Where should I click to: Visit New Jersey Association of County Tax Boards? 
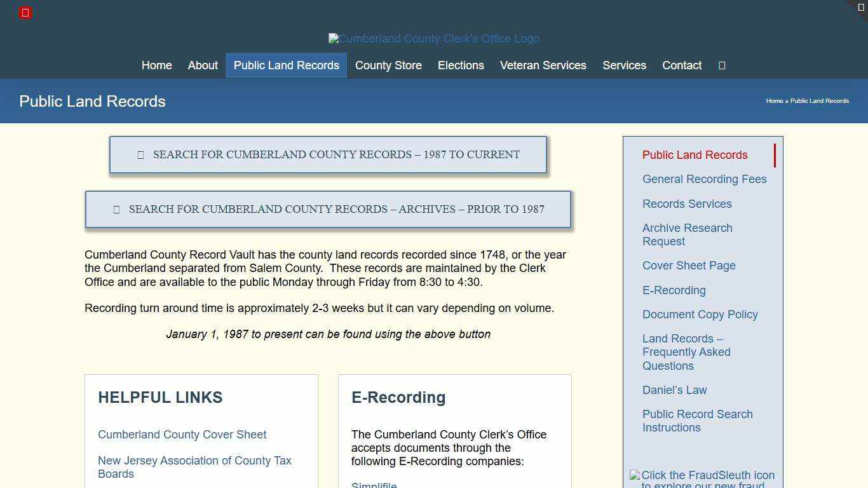coord(194,467)
